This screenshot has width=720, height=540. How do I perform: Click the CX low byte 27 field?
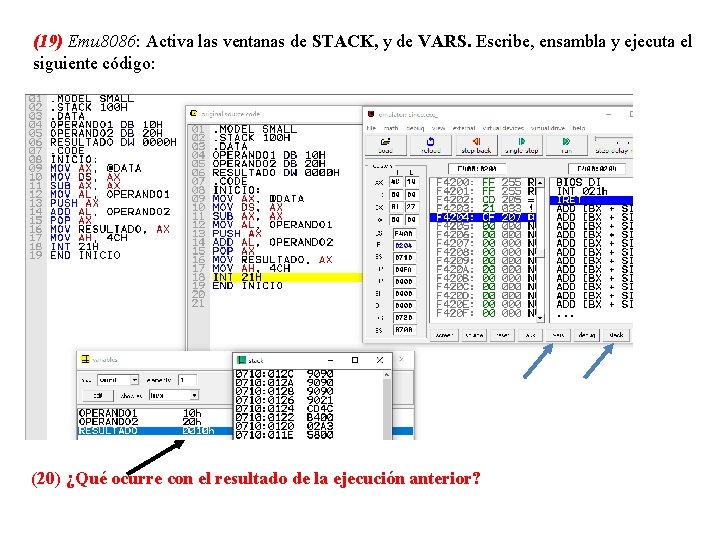click(x=411, y=207)
